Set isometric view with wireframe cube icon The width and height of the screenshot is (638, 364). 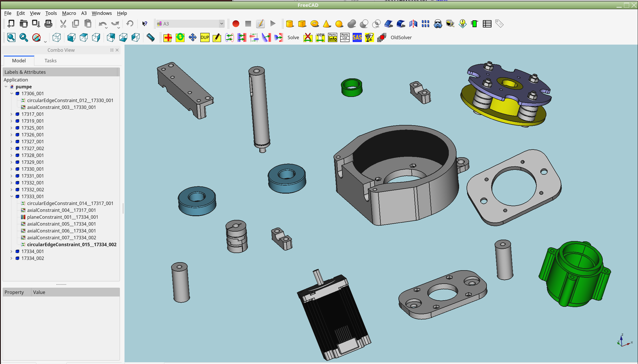[x=57, y=37]
